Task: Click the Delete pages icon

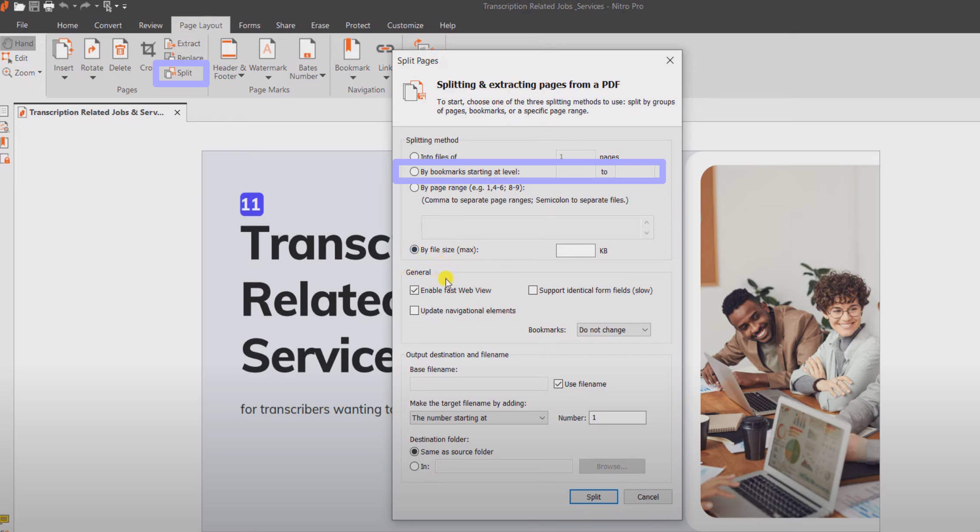Action: tap(120, 50)
